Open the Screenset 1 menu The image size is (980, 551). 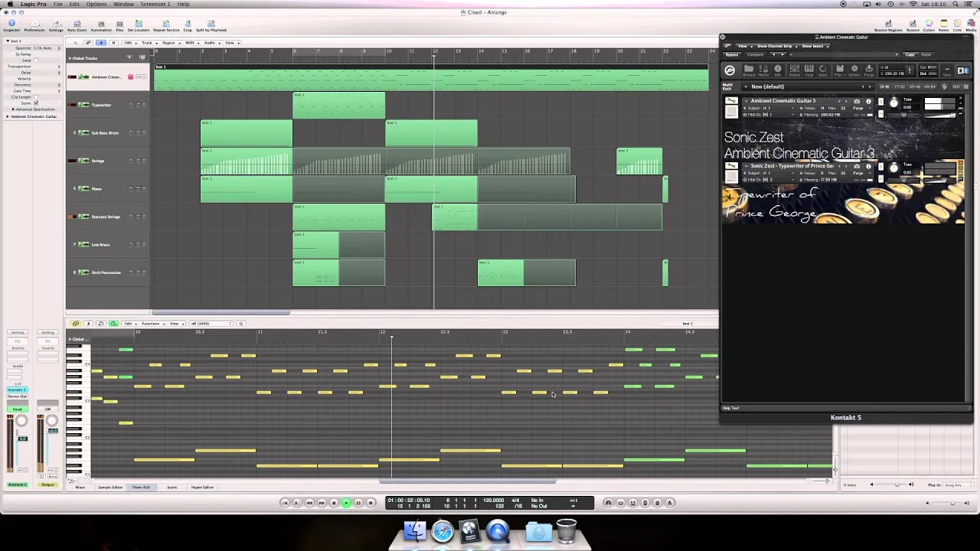pos(155,4)
